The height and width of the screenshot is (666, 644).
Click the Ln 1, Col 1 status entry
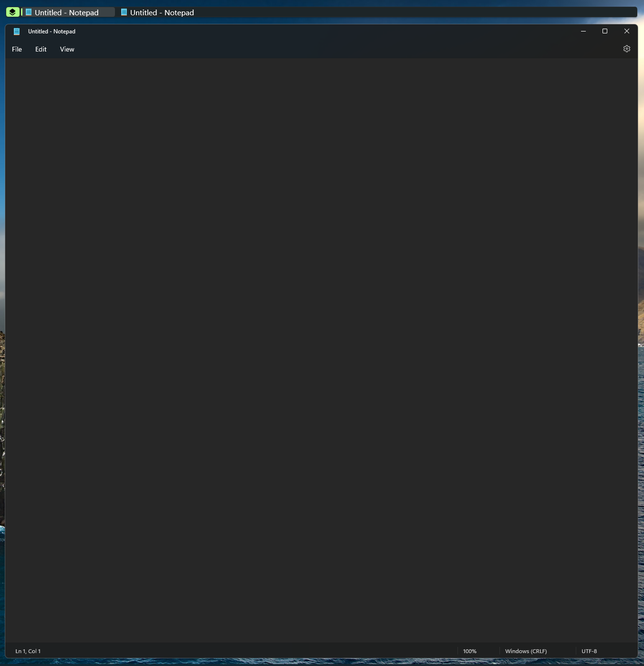(x=28, y=651)
